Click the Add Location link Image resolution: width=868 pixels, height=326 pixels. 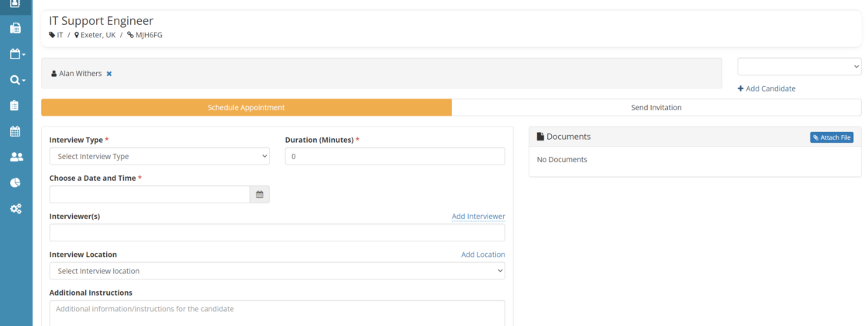point(483,255)
